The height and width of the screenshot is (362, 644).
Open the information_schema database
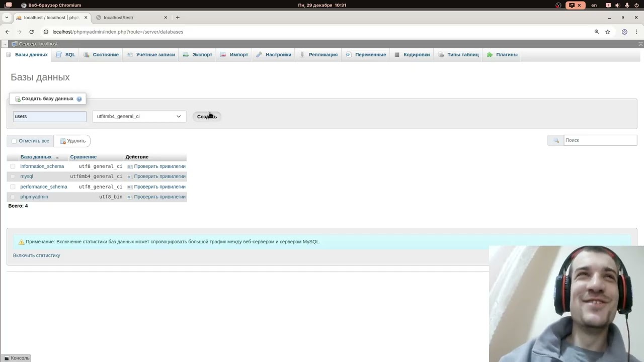(x=42, y=166)
